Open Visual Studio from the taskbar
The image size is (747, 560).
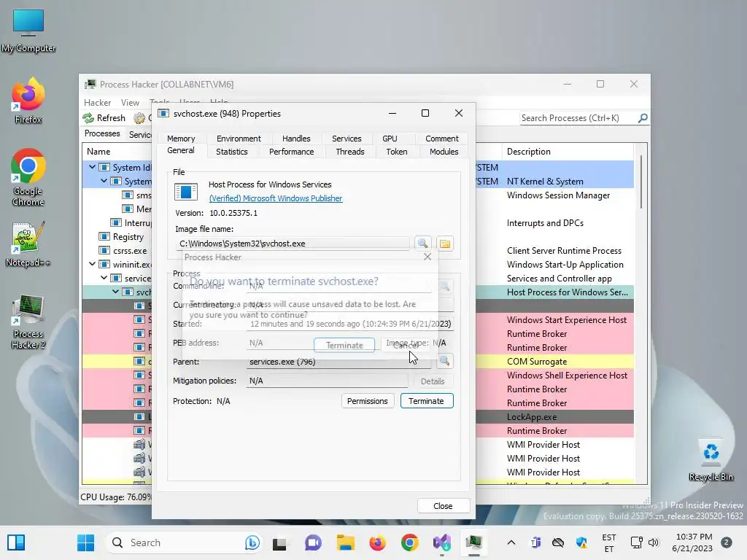click(x=442, y=542)
